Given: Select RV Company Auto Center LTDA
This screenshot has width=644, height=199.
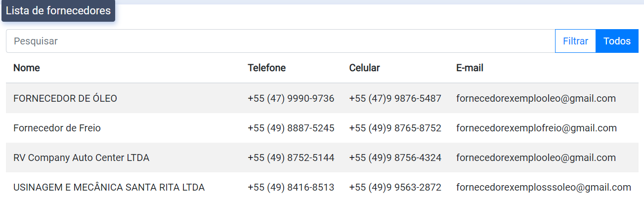Looking at the screenshot, I should click(x=81, y=158).
